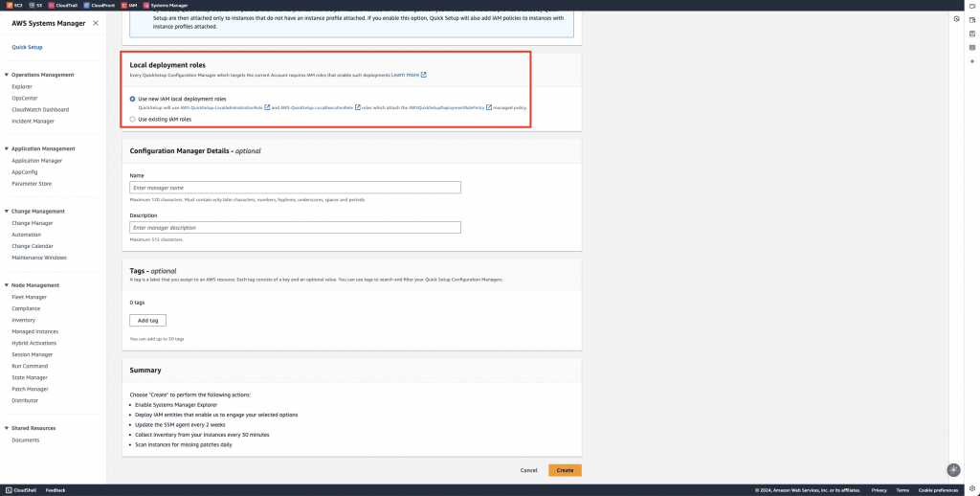Focus the manager Name input field
The height and width of the screenshot is (496, 980).
coord(295,188)
